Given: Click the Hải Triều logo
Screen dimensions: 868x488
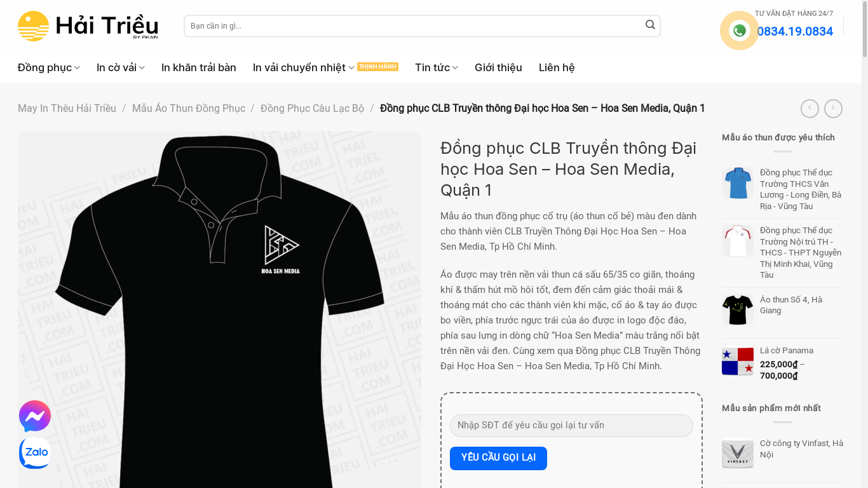Looking at the screenshot, I should pos(88,26).
